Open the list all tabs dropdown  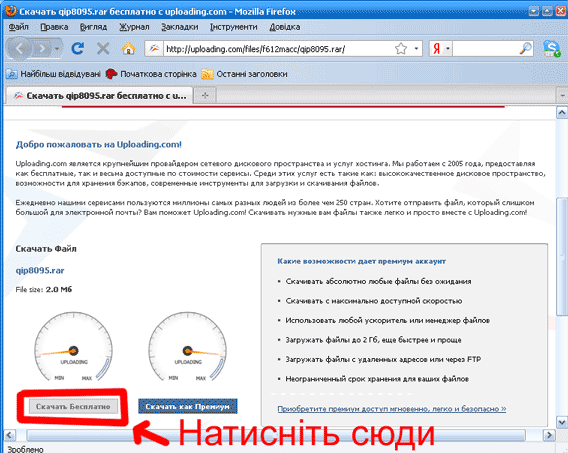[x=562, y=96]
